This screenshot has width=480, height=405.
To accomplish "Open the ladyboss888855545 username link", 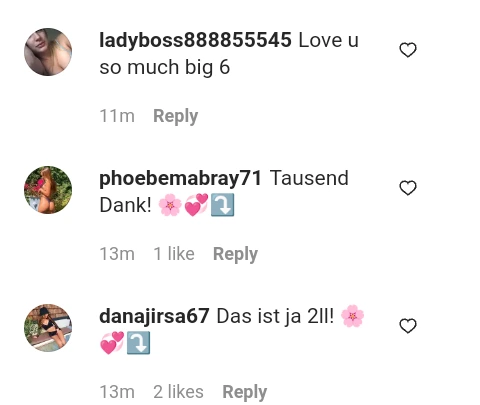I will click(x=196, y=40).
